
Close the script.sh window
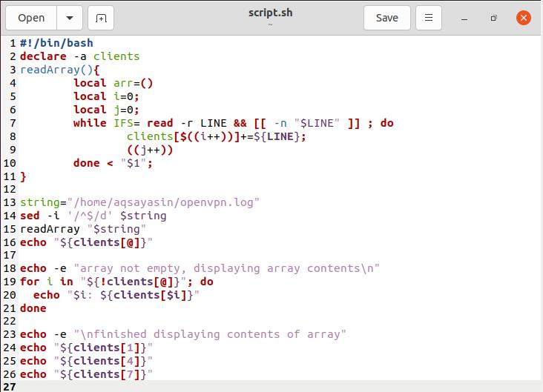tap(524, 18)
